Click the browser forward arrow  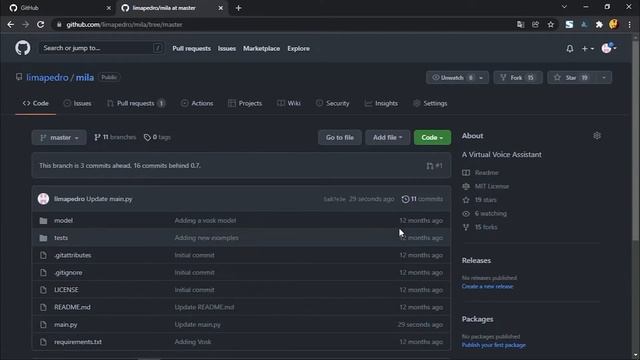coord(25,24)
